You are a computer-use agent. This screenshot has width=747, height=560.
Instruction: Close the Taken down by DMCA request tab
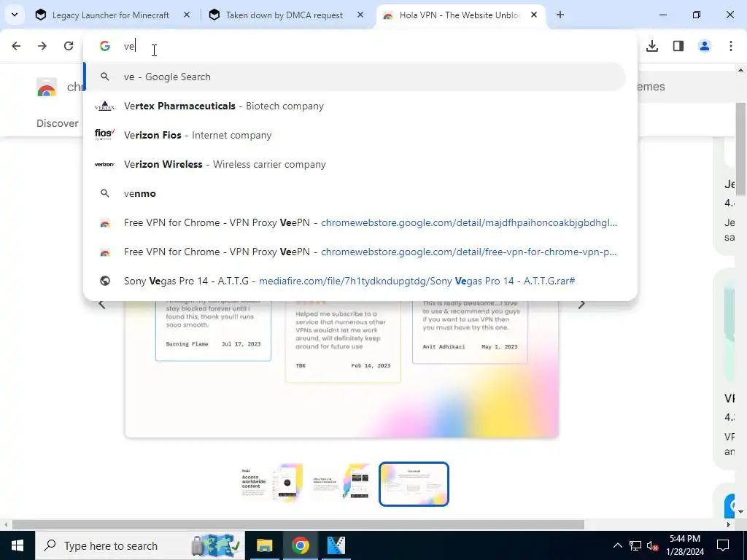[360, 15]
